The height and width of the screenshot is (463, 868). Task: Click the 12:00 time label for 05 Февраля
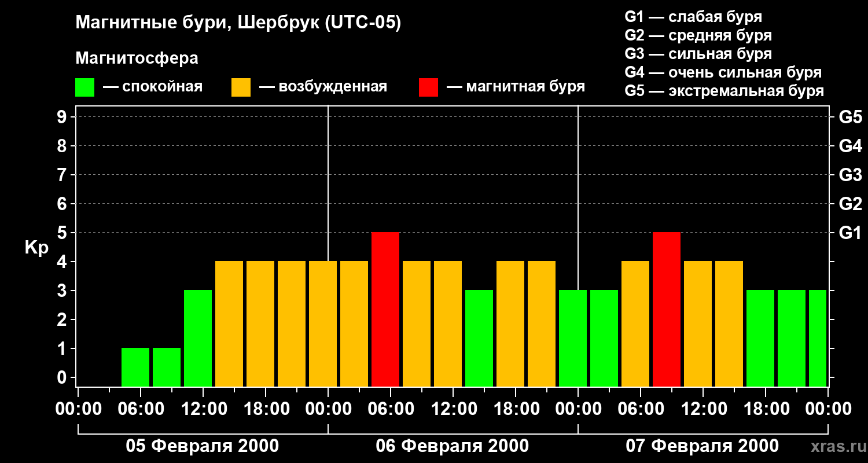point(203,409)
